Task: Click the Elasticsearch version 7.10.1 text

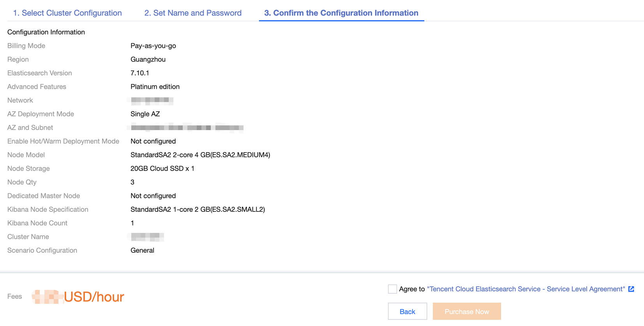Action: click(x=140, y=73)
